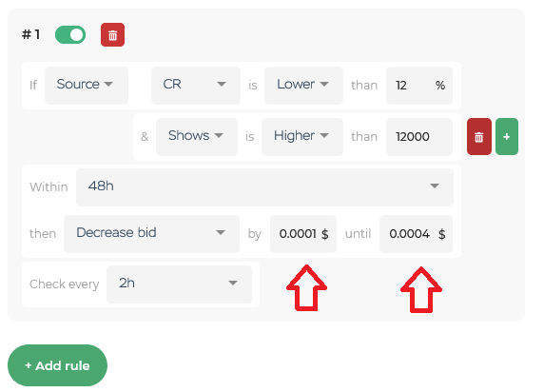Change the Lower comparison dropdown
This screenshot has height=392, width=544.
[x=303, y=86]
